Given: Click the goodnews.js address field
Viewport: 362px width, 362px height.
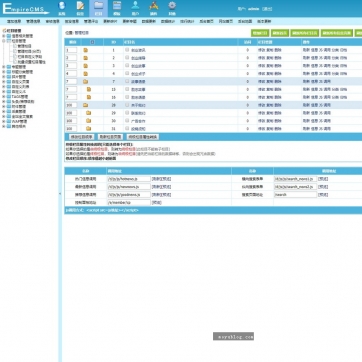Looking at the screenshot, I should click(x=129, y=195).
